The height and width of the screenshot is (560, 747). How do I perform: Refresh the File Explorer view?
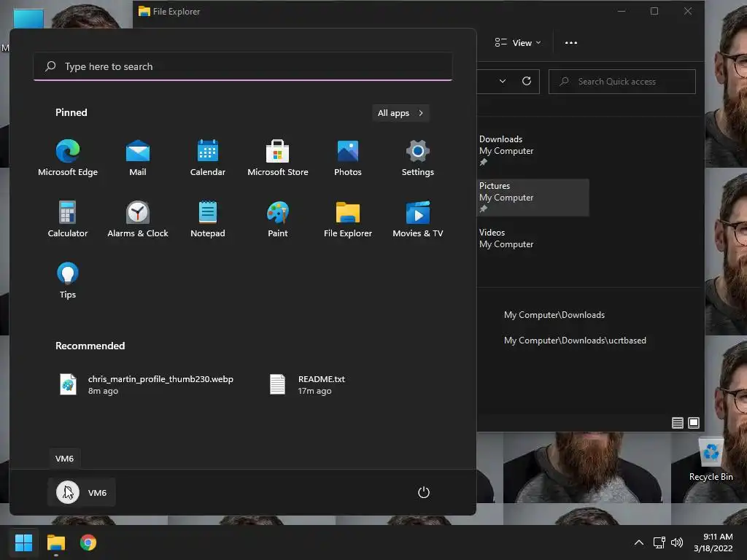coord(527,82)
